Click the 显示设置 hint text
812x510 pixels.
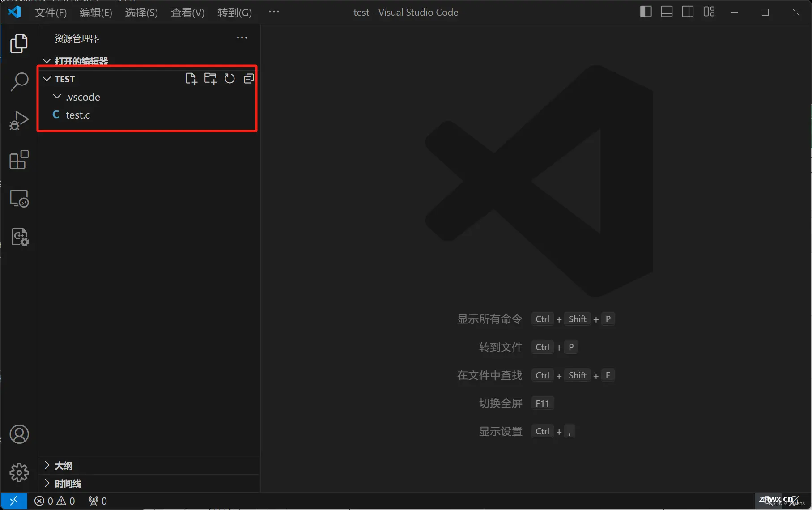501,431
